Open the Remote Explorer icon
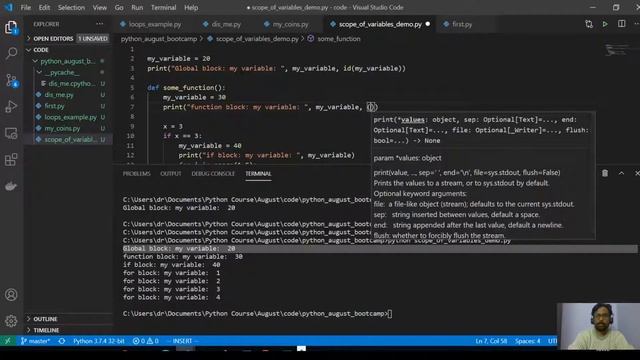 coord(11,133)
